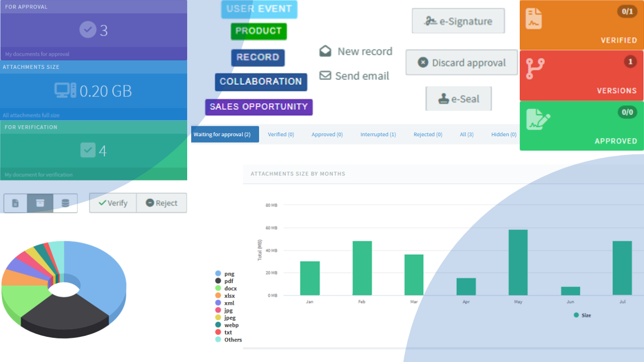
Task: Click the Jan bar in the chart
Action: pyautogui.click(x=310, y=278)
